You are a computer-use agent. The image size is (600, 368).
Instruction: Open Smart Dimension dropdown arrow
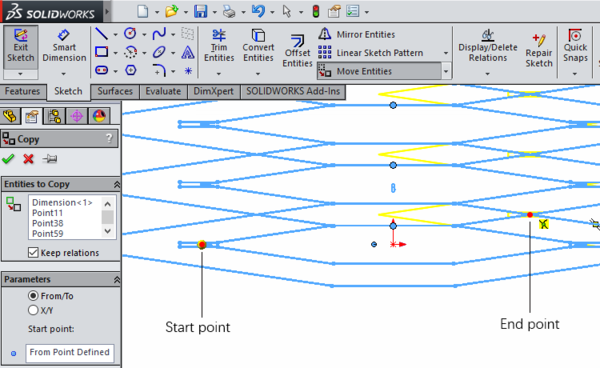click(64, 73)
